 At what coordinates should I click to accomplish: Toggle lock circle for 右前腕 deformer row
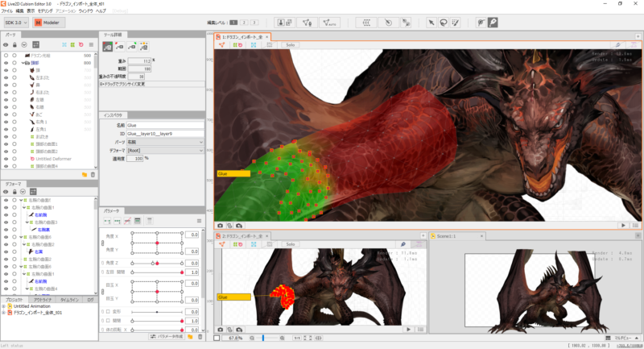[14, 214]
